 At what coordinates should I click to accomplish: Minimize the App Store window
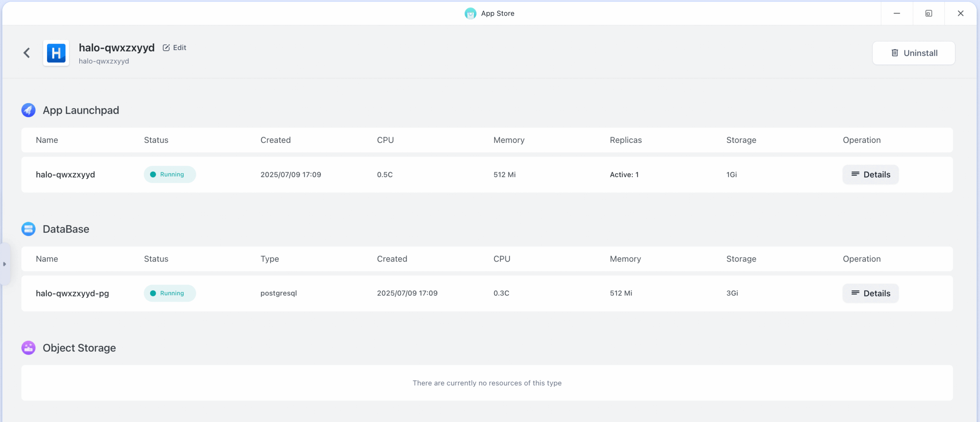coord(897,13)
